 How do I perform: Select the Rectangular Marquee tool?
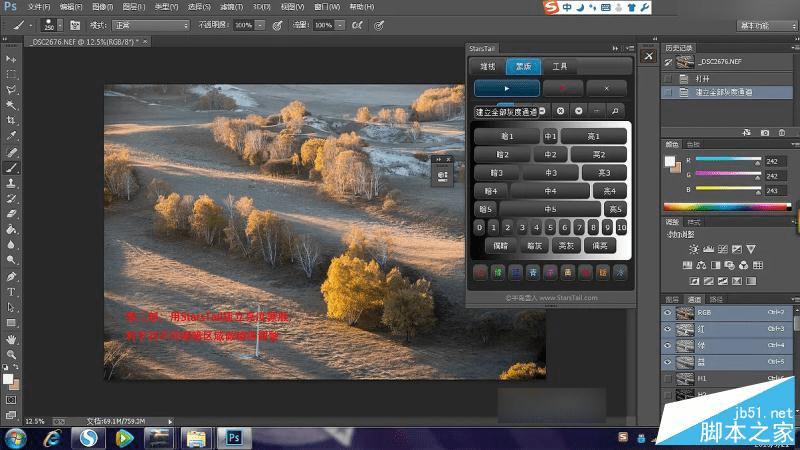tap(11, 74)
